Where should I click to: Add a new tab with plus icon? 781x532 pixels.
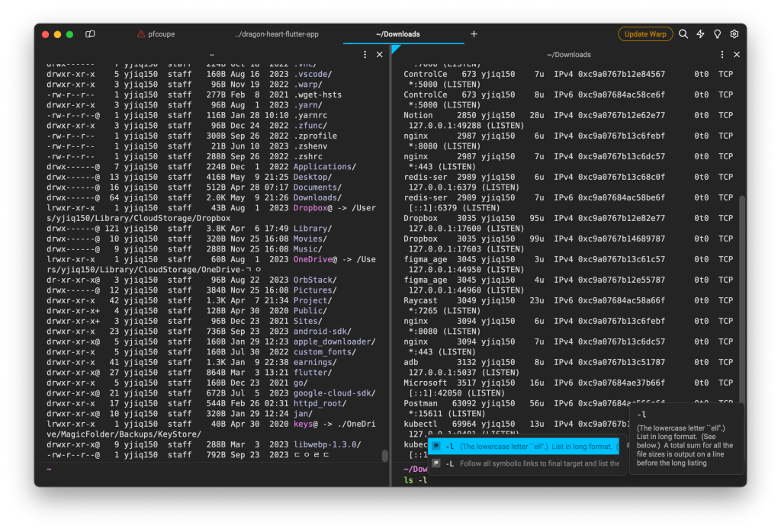coord(474,34)
